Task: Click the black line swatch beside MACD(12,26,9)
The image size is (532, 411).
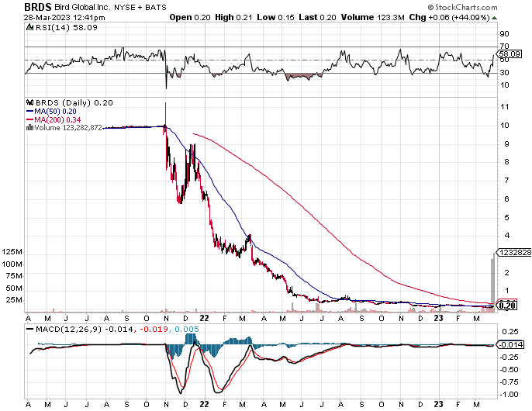Action: [x=29, y=329]
